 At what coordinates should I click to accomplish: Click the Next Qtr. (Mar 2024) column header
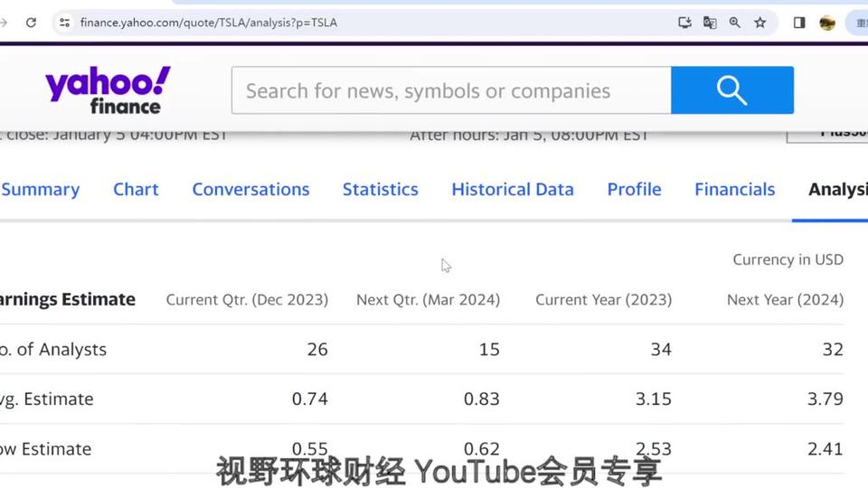[x=428, y=300]
